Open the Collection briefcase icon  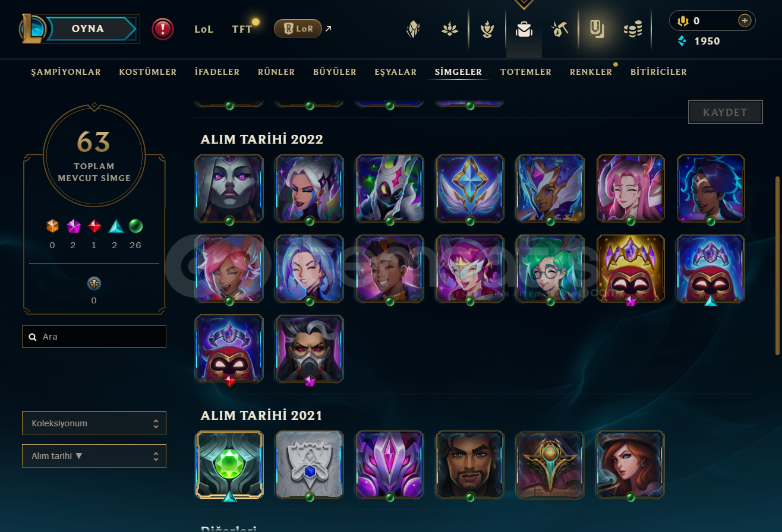524,29
